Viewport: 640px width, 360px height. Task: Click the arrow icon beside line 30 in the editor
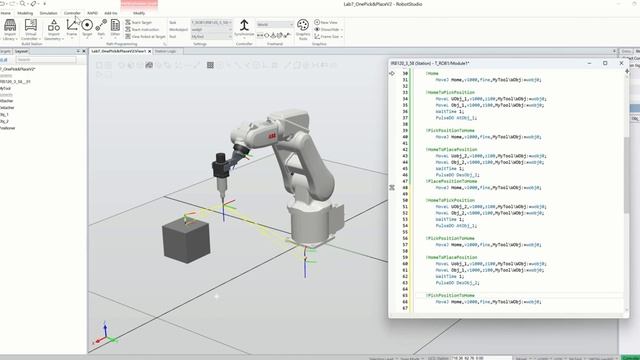point(392,73)
